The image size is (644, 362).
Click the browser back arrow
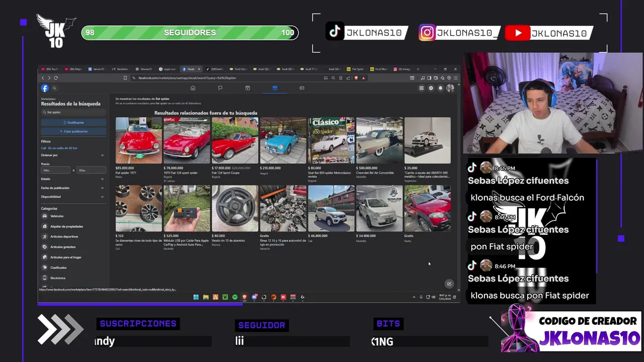click(43, 78)
